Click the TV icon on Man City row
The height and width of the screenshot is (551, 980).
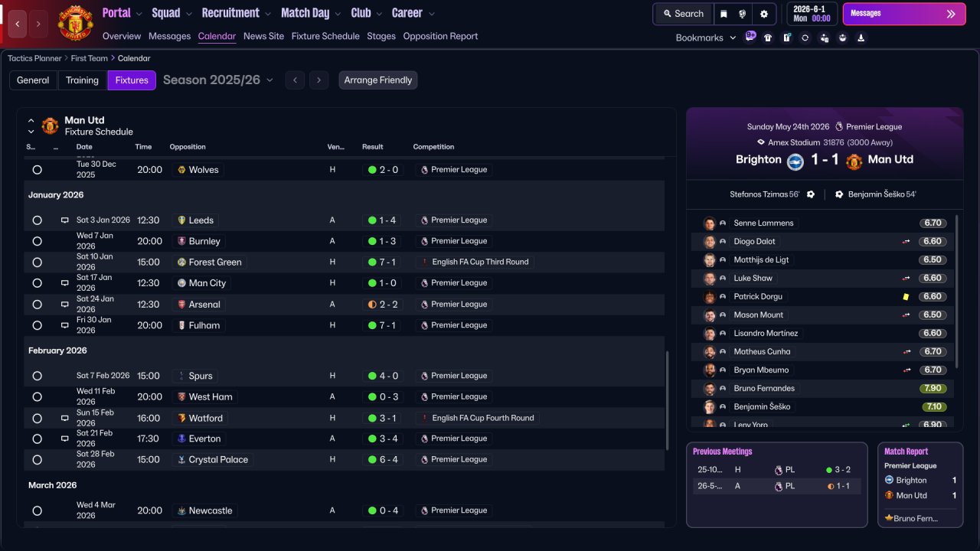(x=65, y=283)
